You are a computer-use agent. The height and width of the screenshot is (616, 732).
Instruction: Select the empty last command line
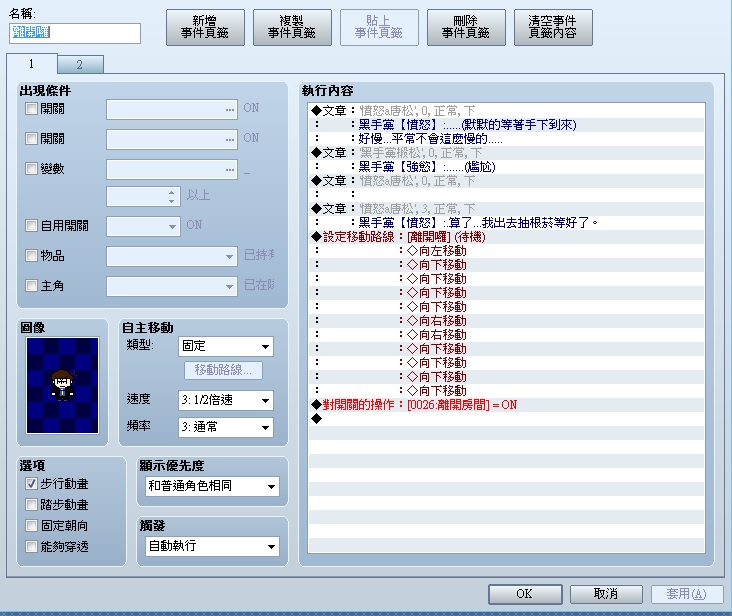506,419
